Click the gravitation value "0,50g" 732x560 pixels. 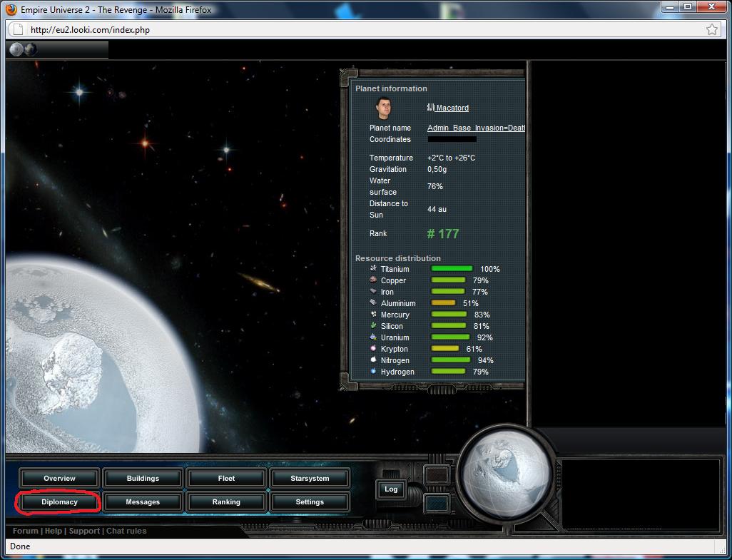click(437, 169)
